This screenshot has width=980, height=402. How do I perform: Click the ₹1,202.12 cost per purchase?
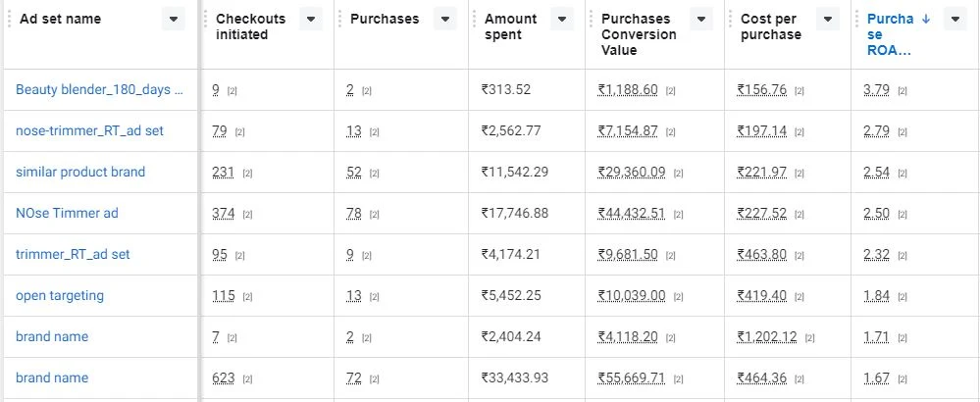tap(767, 336)
